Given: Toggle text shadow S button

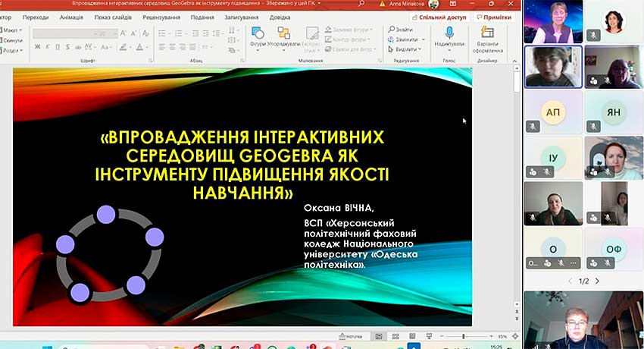Looking at the screenshot, I should 67,47.
